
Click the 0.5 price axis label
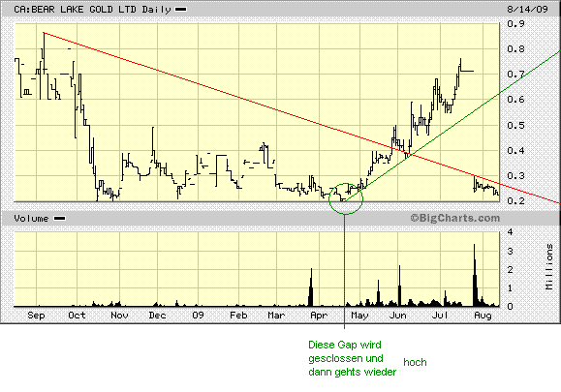point(515,125)
